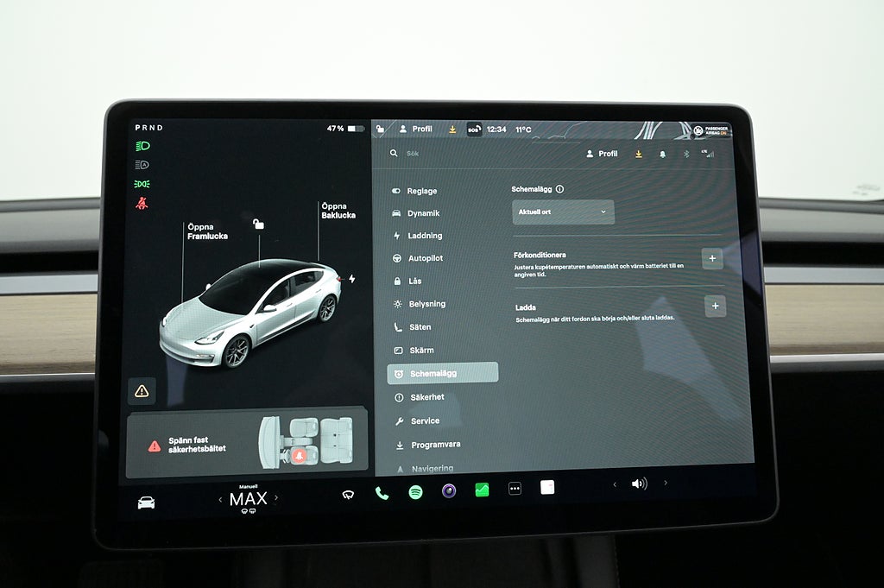The height and width of the screenshot is (588, 884).
Task: Toggle the door lock icon above the car
Action: click(257, 224)
